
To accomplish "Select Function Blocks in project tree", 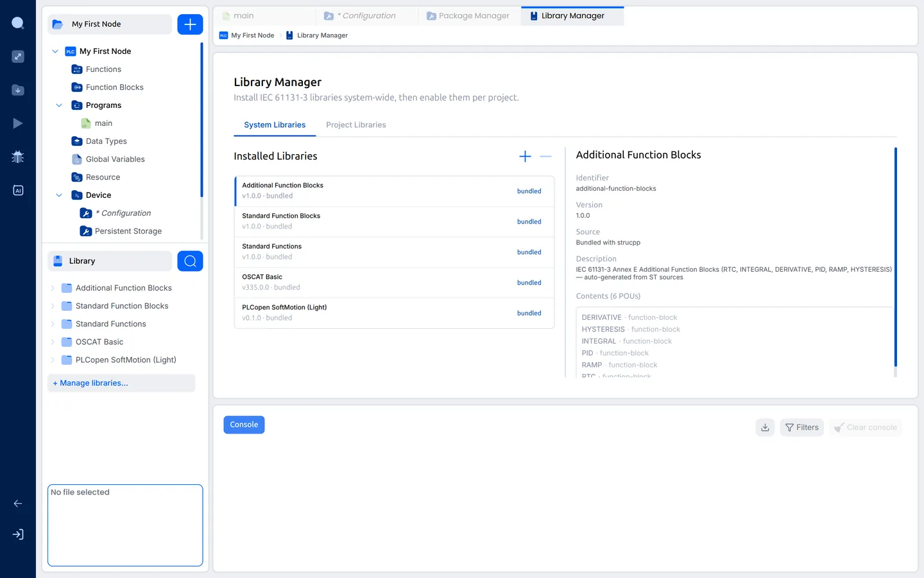I will 114,87.
